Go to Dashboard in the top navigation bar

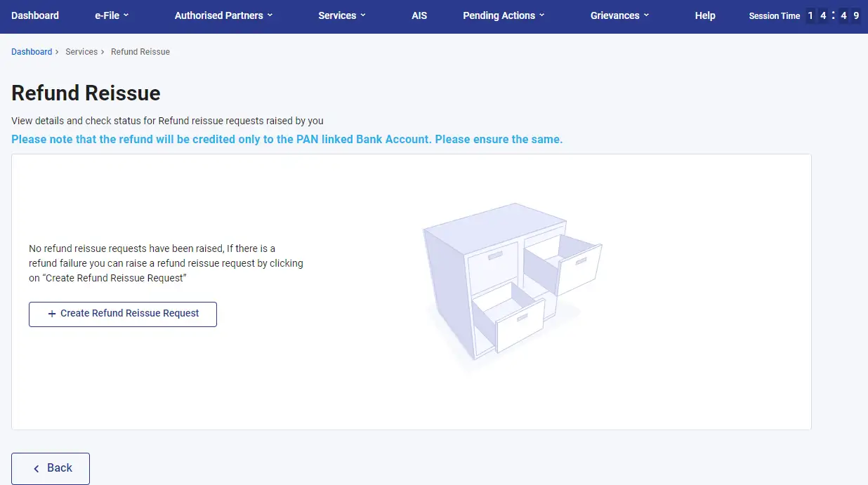35,15
